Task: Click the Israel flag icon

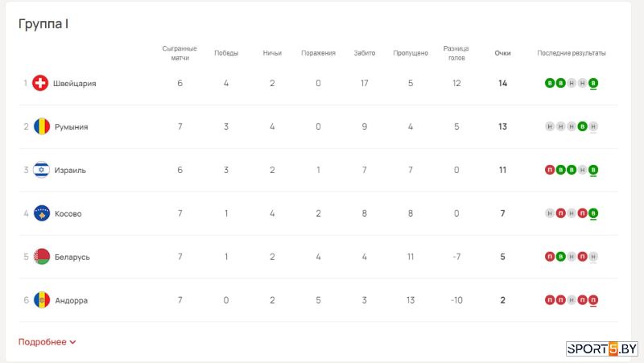Action: [42, 170]
